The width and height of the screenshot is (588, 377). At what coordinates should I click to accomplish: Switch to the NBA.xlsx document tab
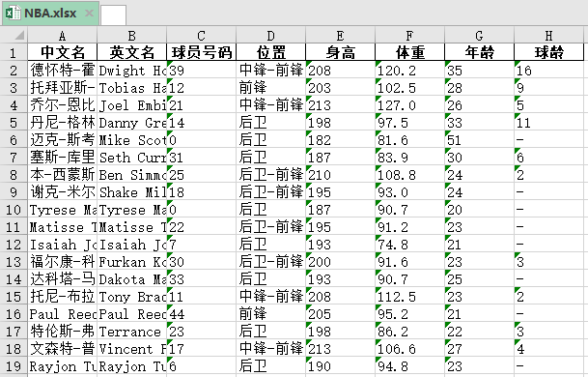(x=50, y=14)
